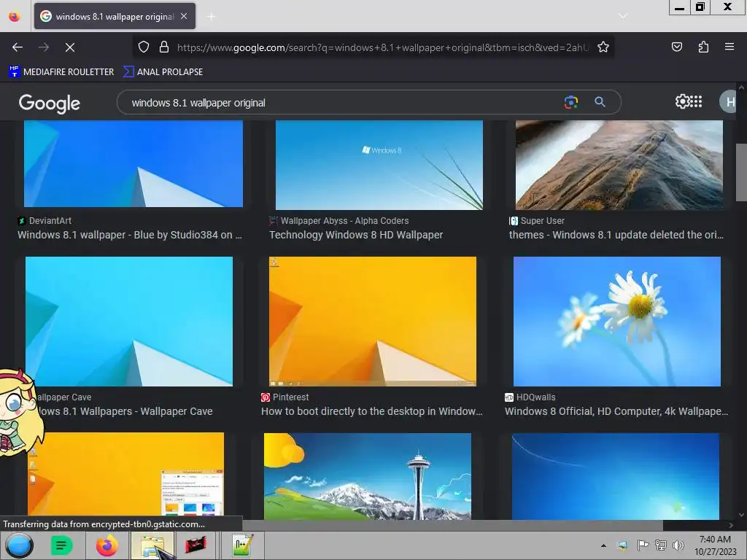Open the second bookmark in the bookmarks bar
Image resolution: width=747 pixels, height=560 pixels.
163,72
